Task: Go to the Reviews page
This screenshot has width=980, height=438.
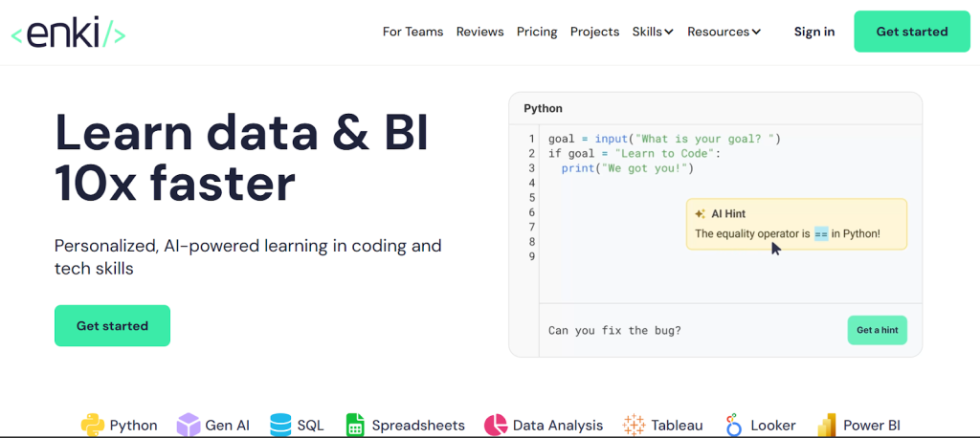Action: 479,32
